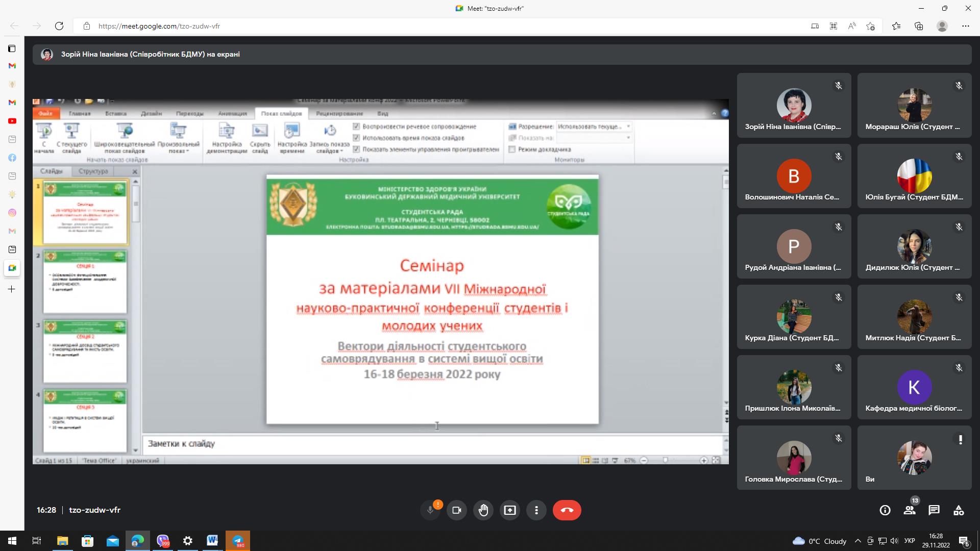
Task: Open the browser favorites star icon
Action: (x=896, y=26)
